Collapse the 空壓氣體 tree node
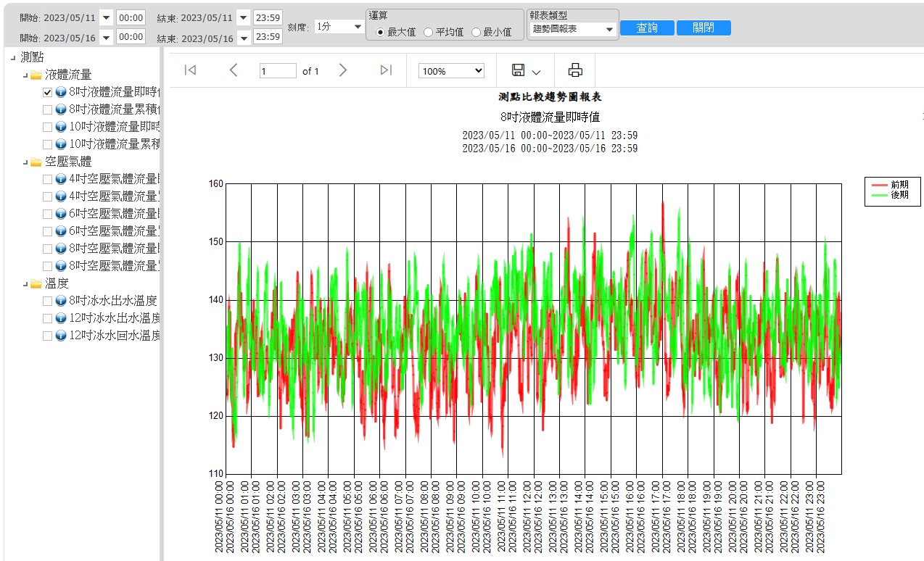This screenshot has height=561, width=924. pos(25,162)
